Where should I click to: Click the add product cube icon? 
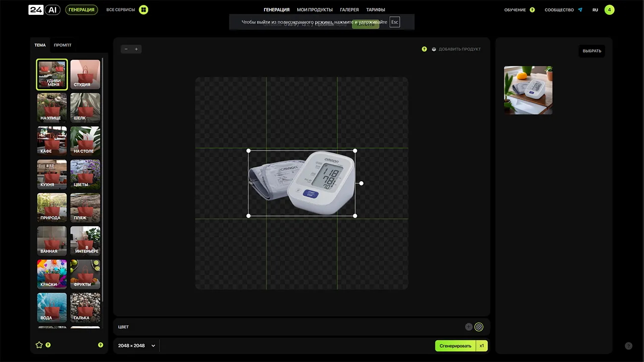point(434,50)
